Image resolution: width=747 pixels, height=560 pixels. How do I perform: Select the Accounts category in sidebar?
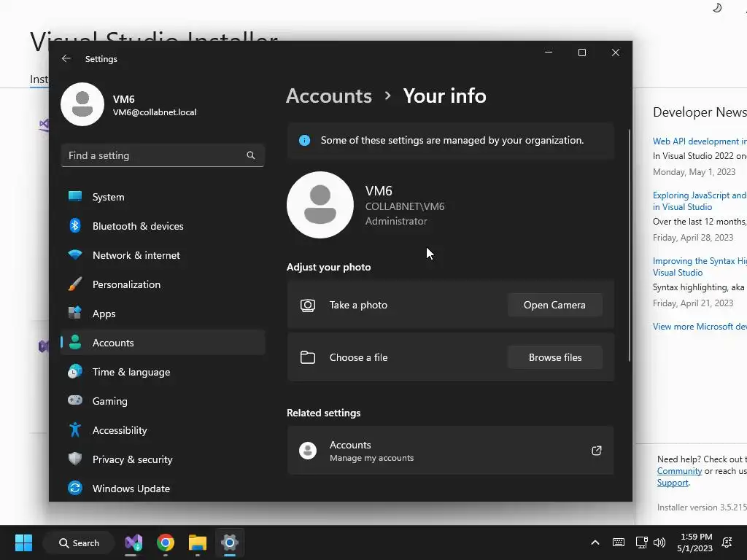163,343
